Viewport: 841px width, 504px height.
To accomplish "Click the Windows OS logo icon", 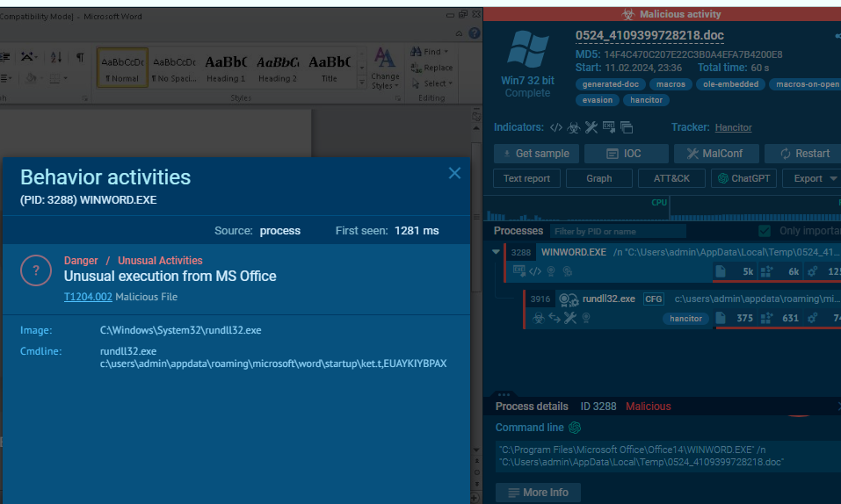I will coord(528,49).
